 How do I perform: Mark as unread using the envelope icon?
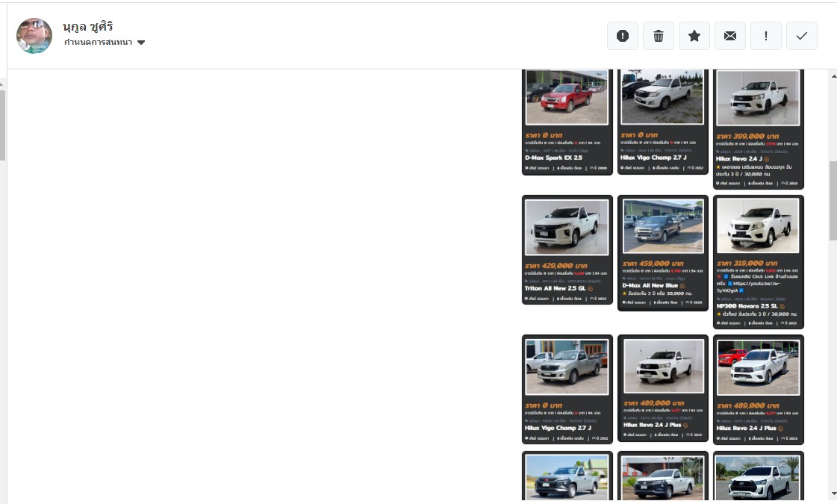pos(729,36)
